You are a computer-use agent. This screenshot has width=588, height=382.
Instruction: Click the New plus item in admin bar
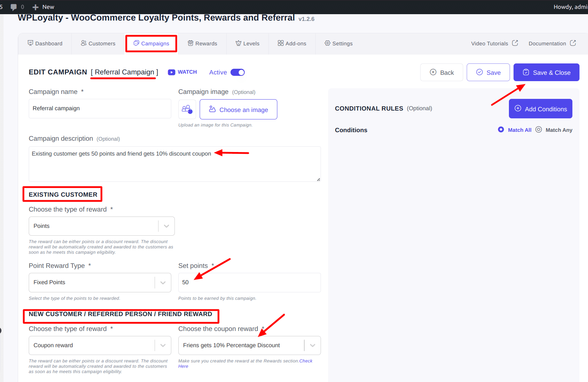(x=43, y=7)
